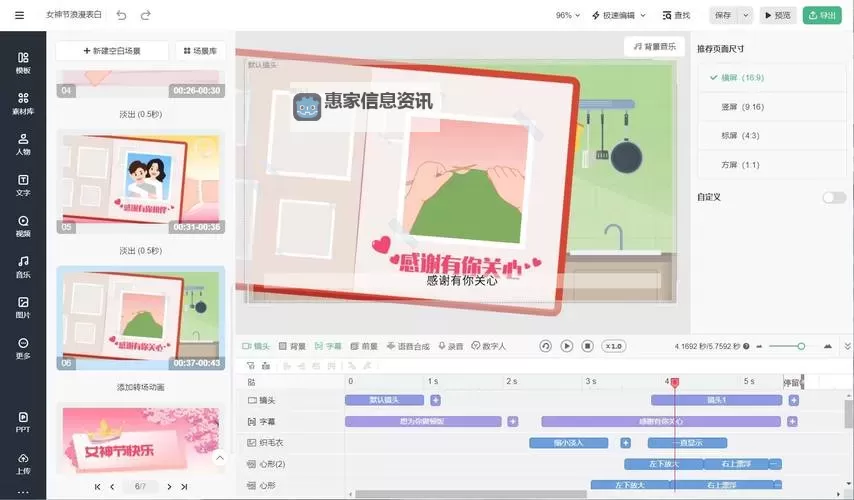Open the 素材库 asset library panel

point(23,103)
